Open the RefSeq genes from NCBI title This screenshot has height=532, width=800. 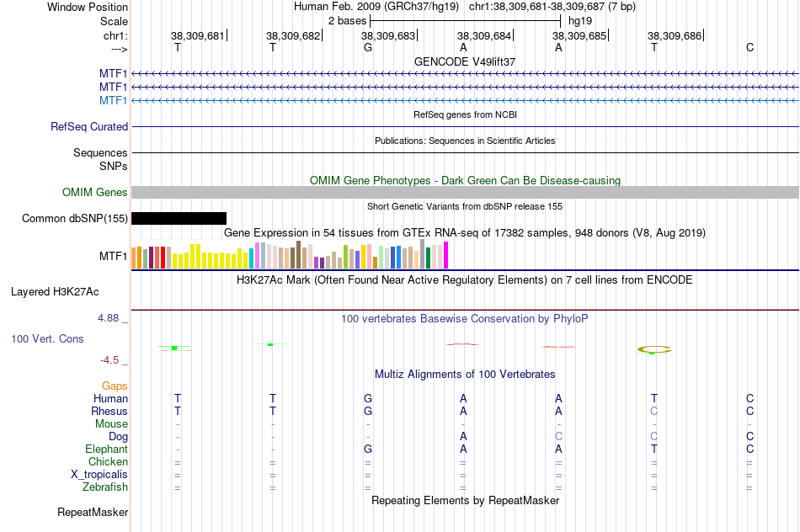click(466, 114)
